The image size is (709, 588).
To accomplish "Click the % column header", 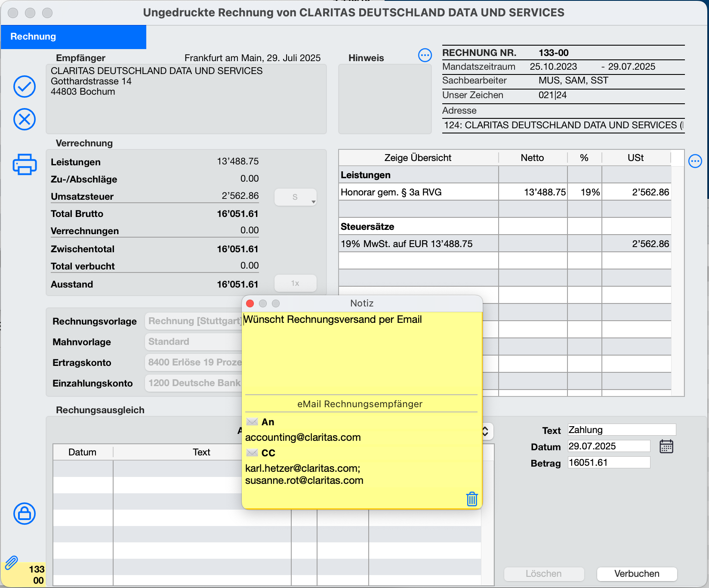I will 584,158.
